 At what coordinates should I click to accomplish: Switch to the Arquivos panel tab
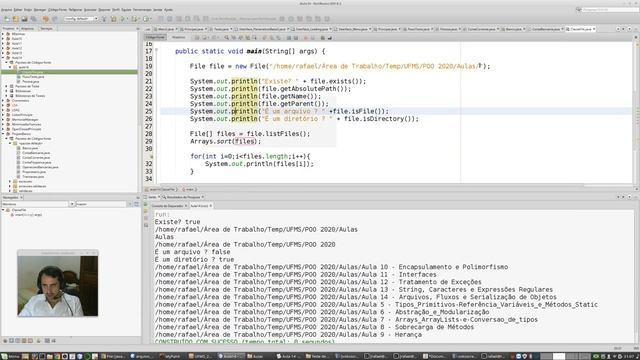[x=28, y=29]
